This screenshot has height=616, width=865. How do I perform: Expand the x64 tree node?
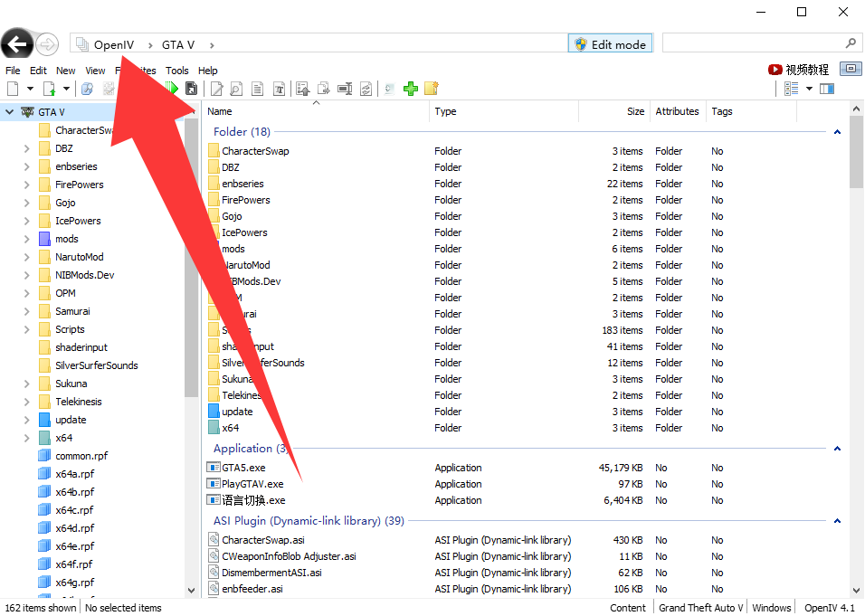(26, 438)
